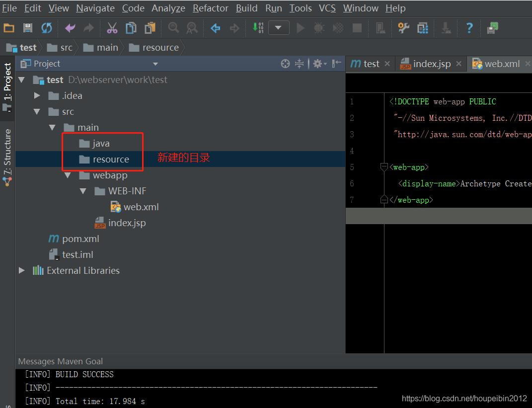532x408 pixels.
Task: Select index.jsp in project tree
Action: click(x=120, y=223)
